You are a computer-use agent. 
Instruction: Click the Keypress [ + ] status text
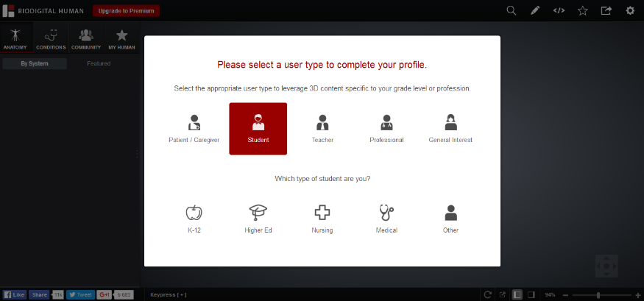(169, 295)
